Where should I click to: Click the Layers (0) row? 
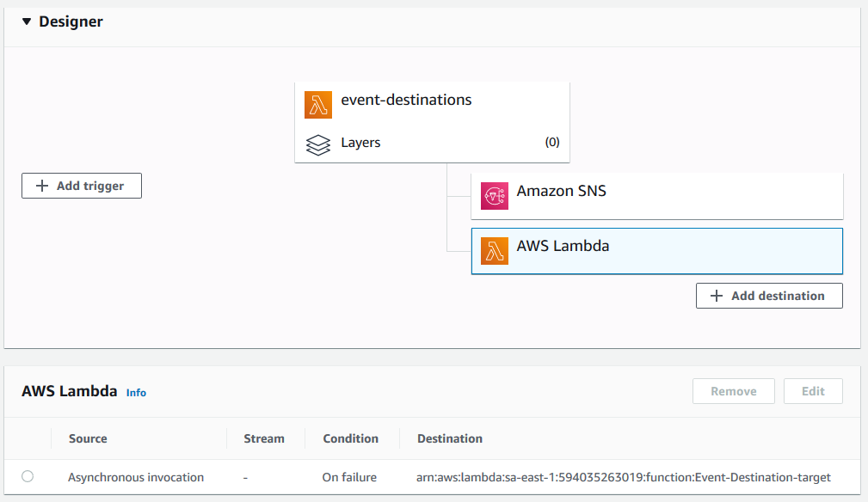432,144
